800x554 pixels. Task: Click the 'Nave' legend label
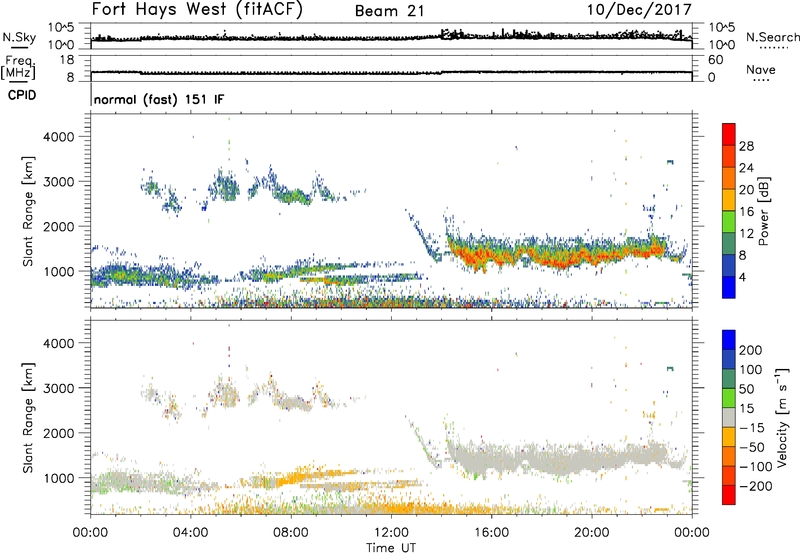[x=761, y=70]
